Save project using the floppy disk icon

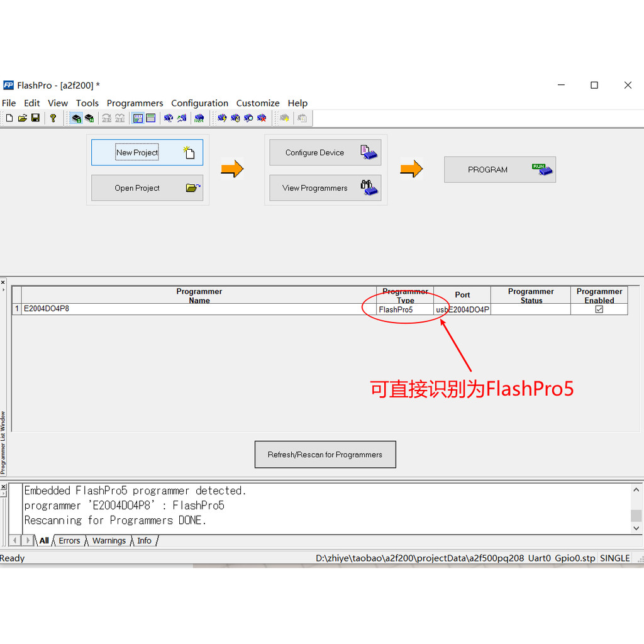tap(35, 118)
